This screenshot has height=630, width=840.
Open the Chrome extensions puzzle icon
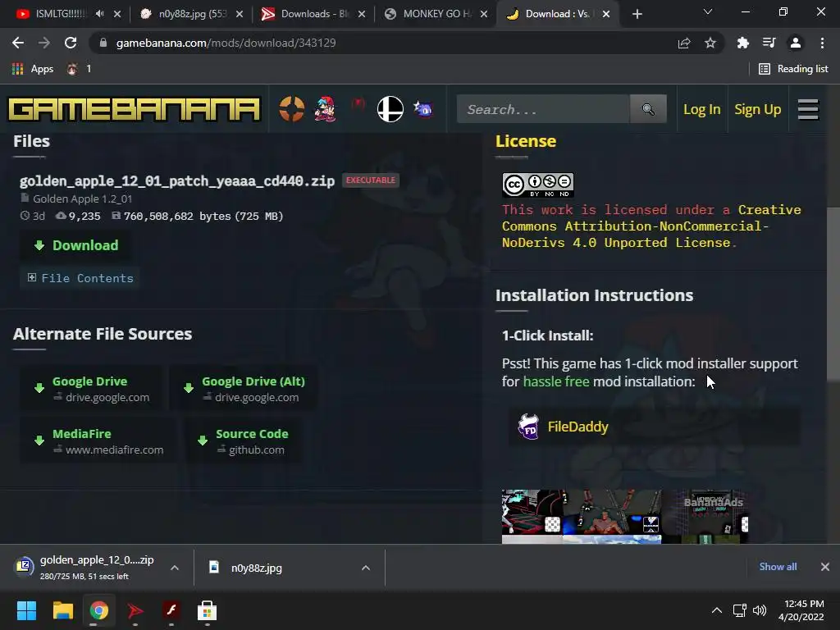tap(742, 43)
